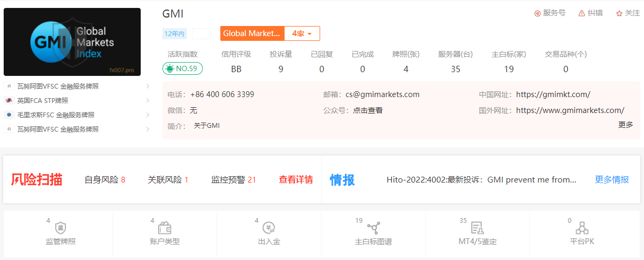Click the 情报 intelligence heading
Screen dimensions: 644x260
pyautogui.click(x=342, y=180)
